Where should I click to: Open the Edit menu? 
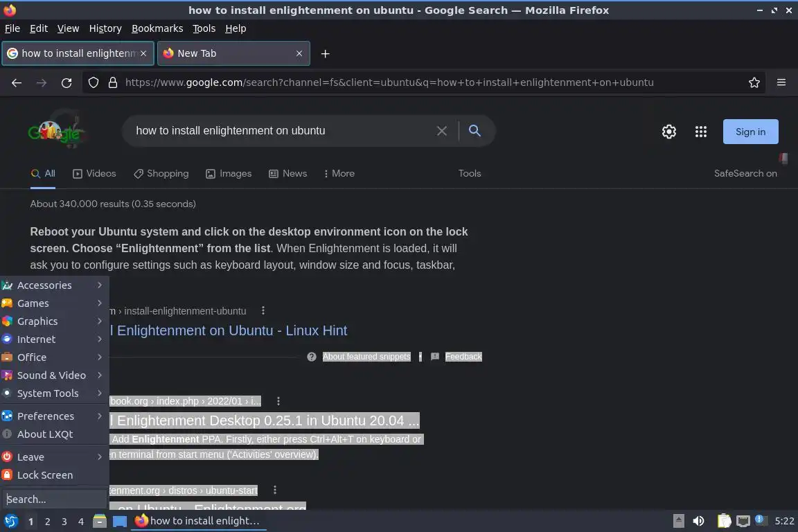(x=39, y=28)
